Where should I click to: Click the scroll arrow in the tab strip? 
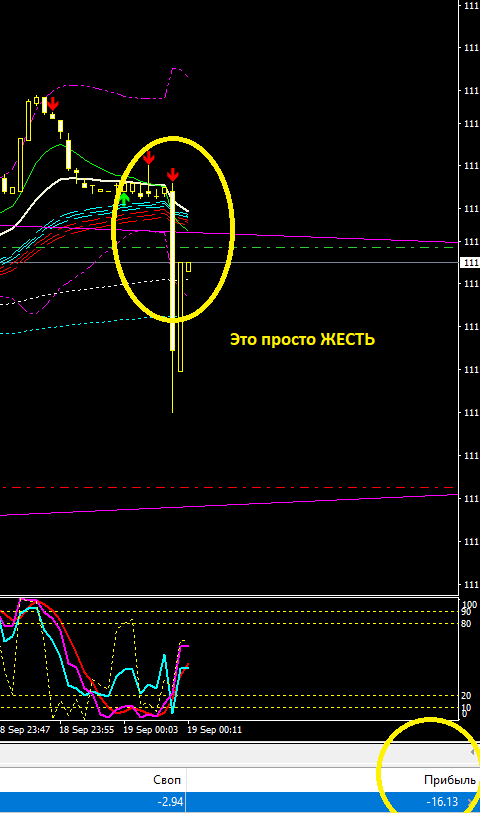pyautogui.click(x=473, y=752)
